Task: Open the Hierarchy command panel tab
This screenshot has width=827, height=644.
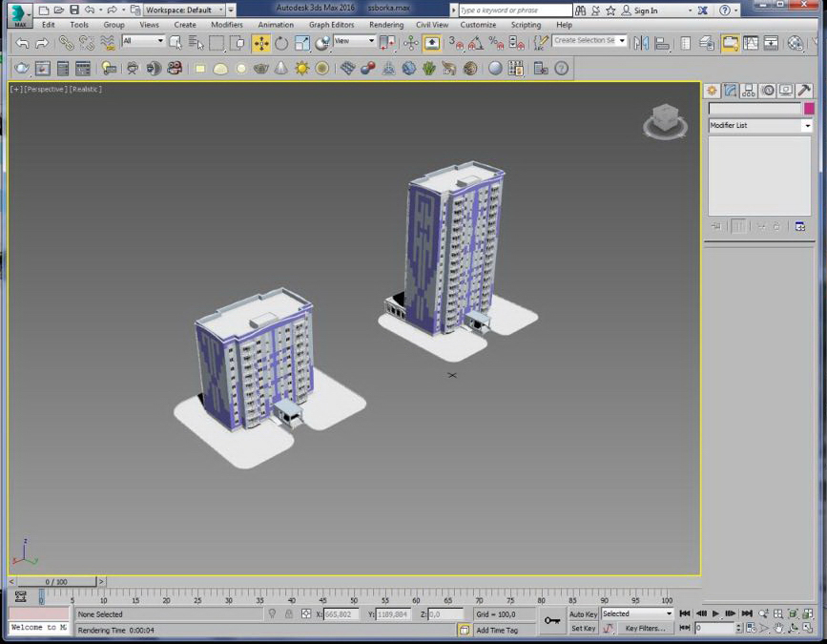Action: pyautogui.click(x=749, y=91)
